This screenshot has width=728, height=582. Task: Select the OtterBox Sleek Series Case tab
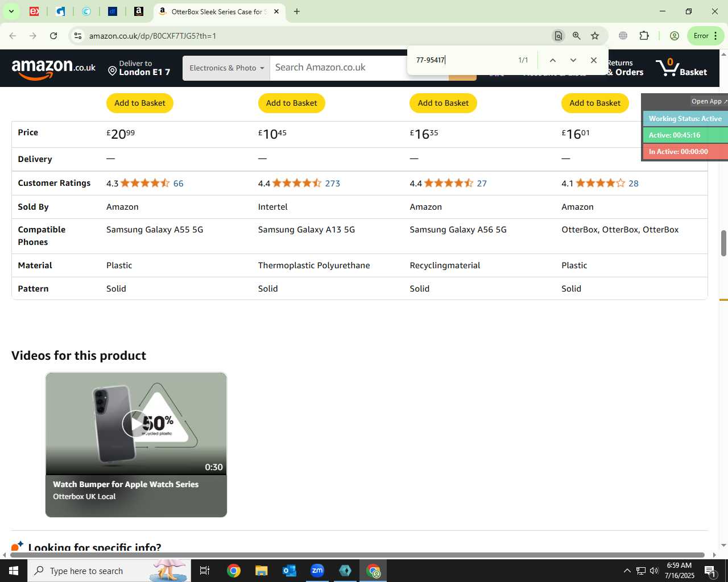(x=219, y=11)
